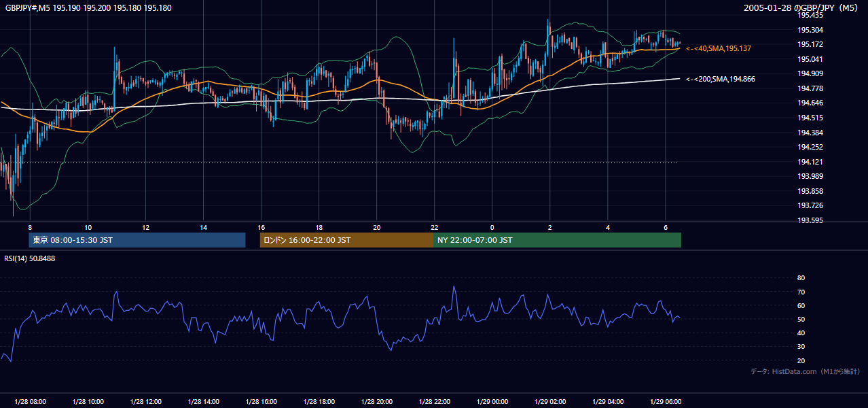
Task: Click the 1/28 16:00 time label
Action: pos(261,401)
